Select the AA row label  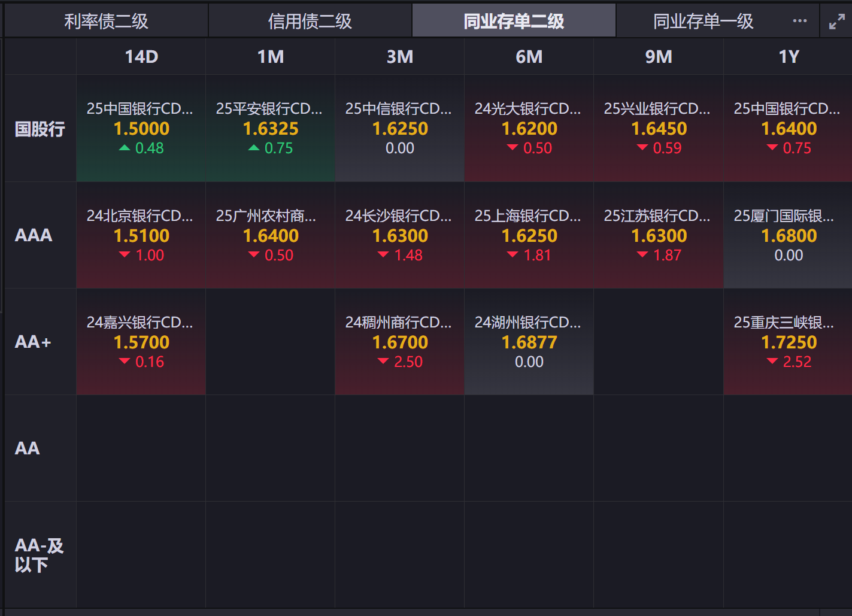click(40, 448)
